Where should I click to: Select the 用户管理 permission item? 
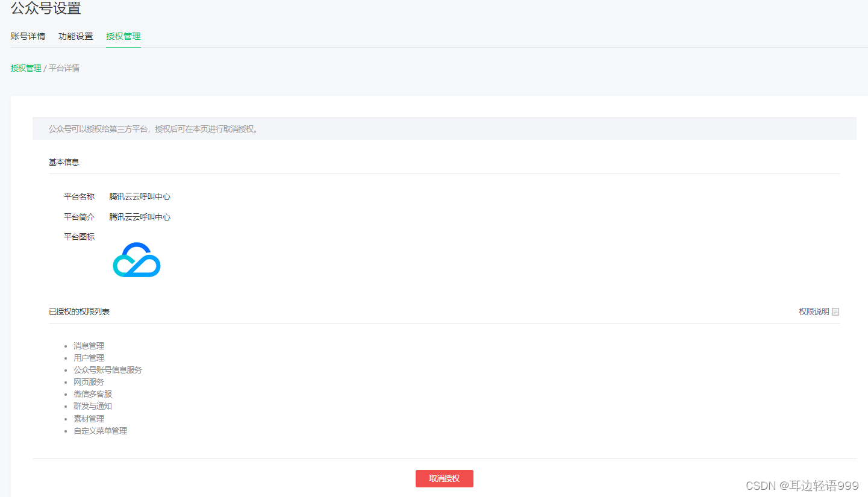click(x=89, y=358)
